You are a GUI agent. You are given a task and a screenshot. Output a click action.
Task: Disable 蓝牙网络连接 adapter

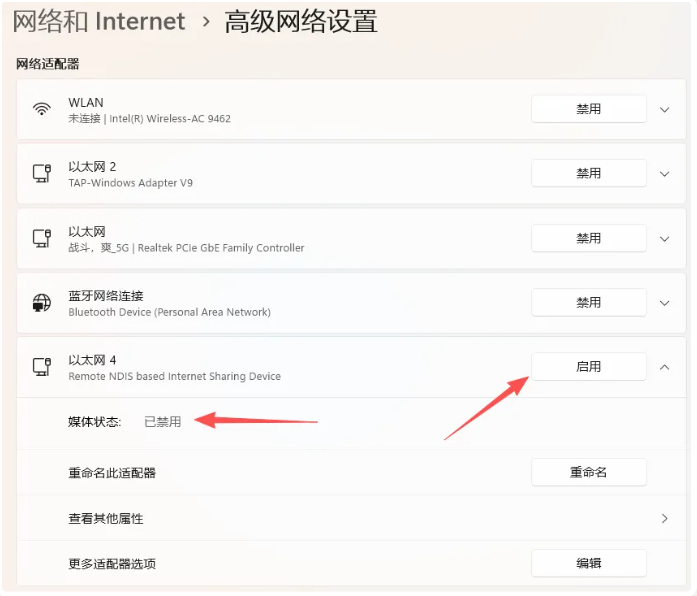tap(589, 303)
